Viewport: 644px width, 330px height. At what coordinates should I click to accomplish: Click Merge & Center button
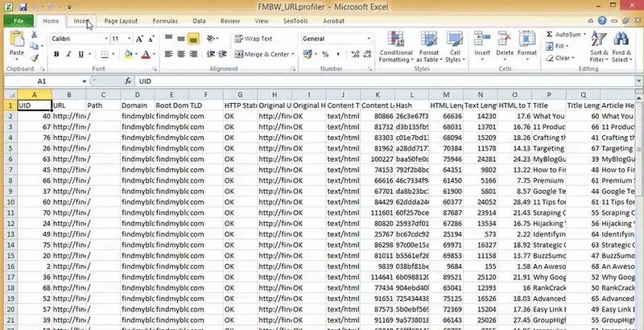pos(262,54)
